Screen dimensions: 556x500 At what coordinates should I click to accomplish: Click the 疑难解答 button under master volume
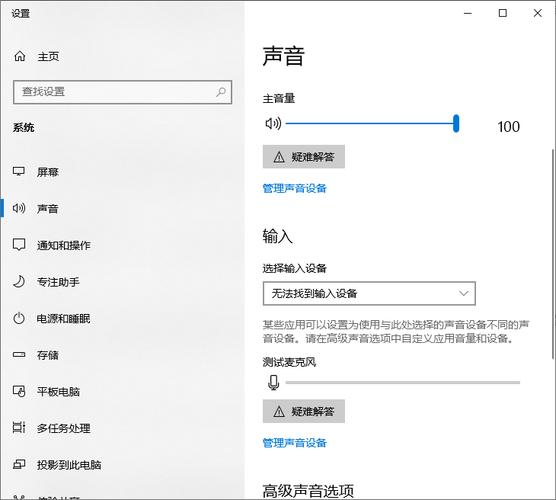point(304,156)
